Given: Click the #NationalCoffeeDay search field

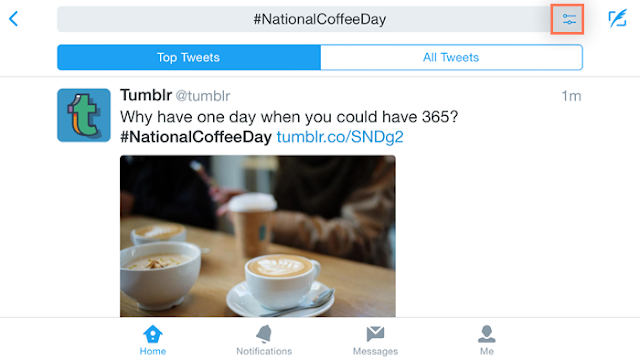Looking at the screenshot, I should pyautogui.click(x=304, y=19).
